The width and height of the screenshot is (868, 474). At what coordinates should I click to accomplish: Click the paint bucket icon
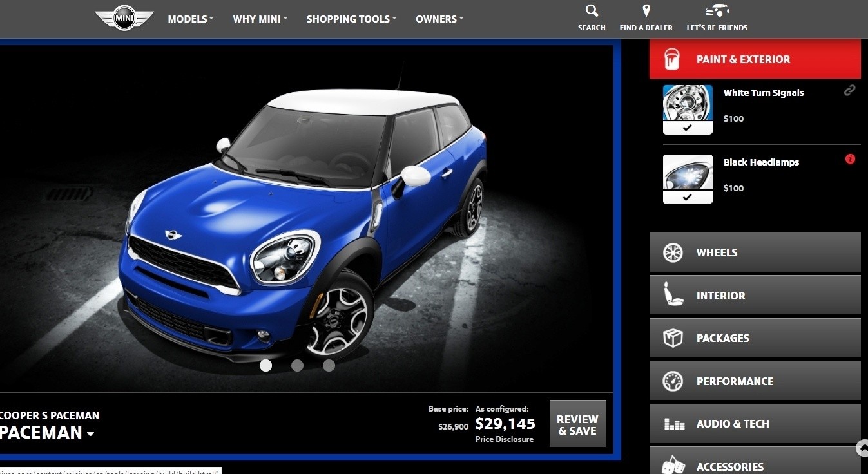[672, 59]
